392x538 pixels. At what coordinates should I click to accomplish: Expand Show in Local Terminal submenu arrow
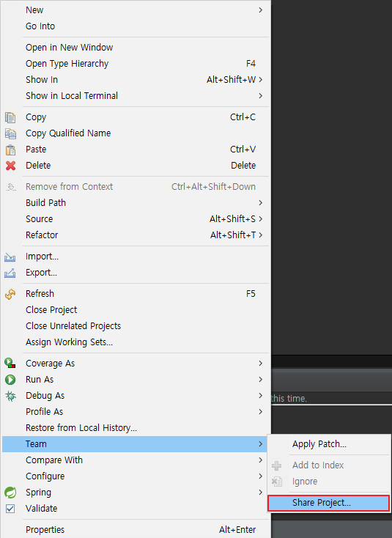tap(261, 96)
